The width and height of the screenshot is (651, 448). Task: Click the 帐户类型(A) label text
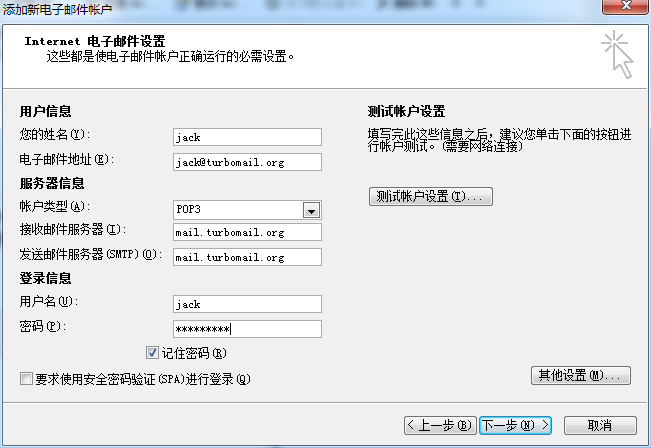click(x=54, y=207)
